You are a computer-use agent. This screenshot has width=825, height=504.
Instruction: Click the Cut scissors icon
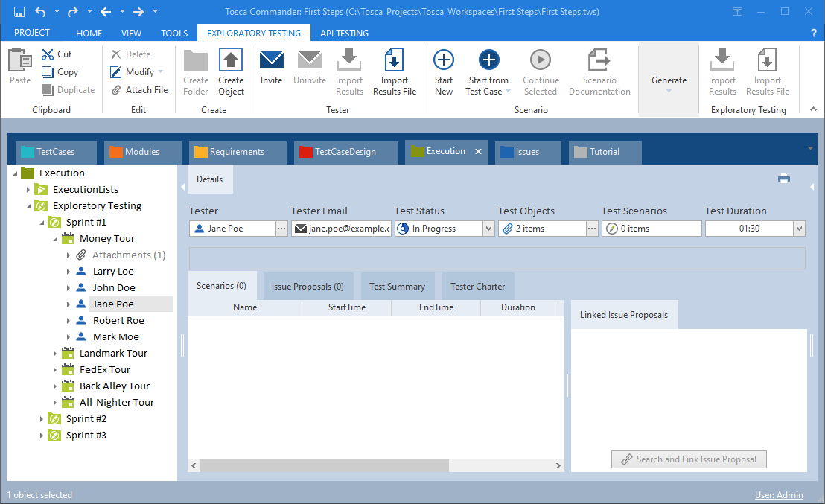49,54
